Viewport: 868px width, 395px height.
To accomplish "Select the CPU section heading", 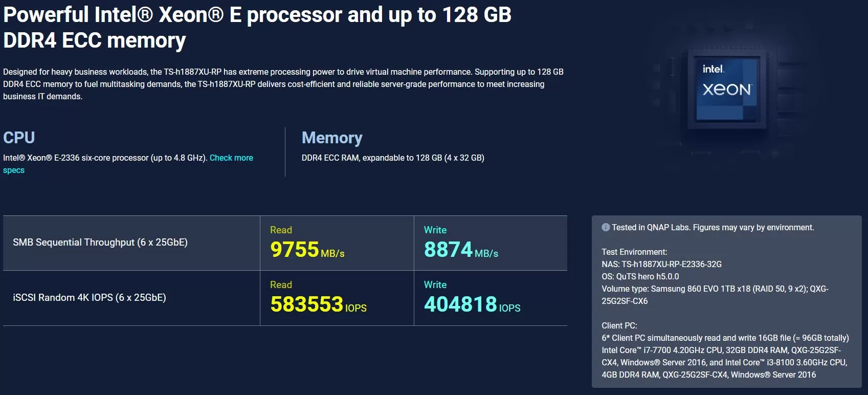I will (19, 137).
